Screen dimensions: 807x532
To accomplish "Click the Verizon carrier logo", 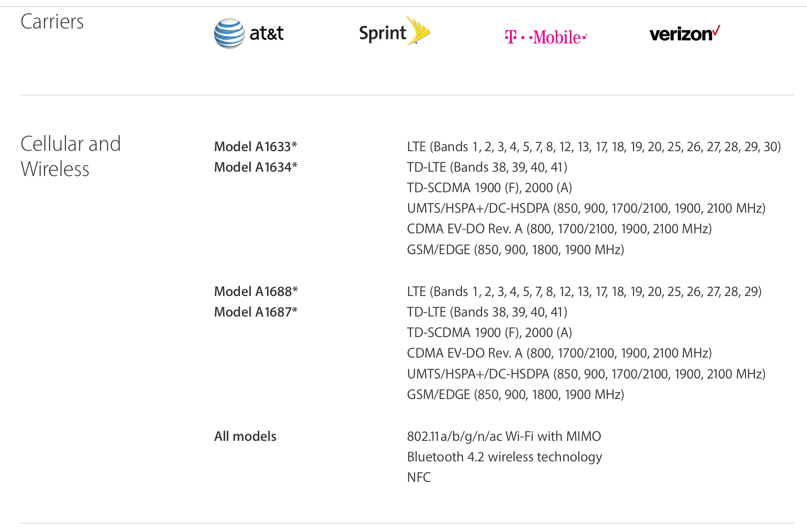I will [685, 34].
